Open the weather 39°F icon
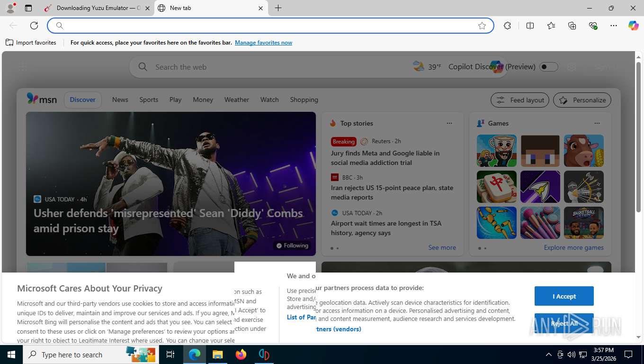 pyautogui.click(x=427, y=67)
